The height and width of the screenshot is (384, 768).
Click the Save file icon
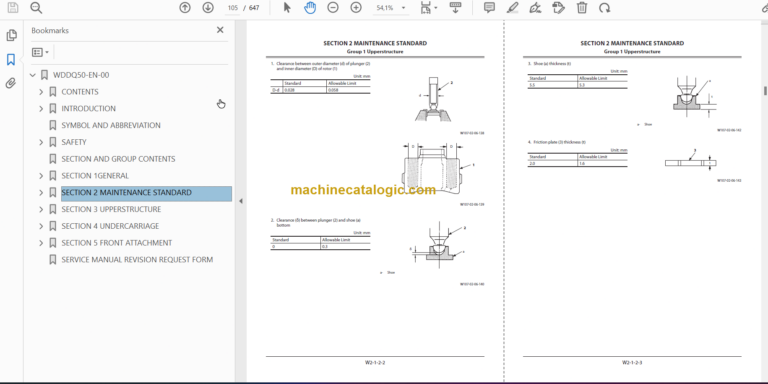pos(13,7)
